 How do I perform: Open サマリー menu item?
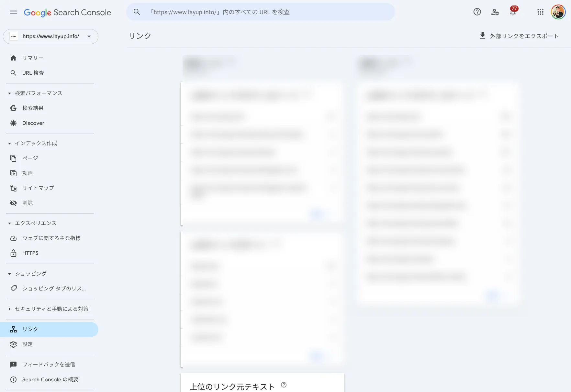[33, 58]
